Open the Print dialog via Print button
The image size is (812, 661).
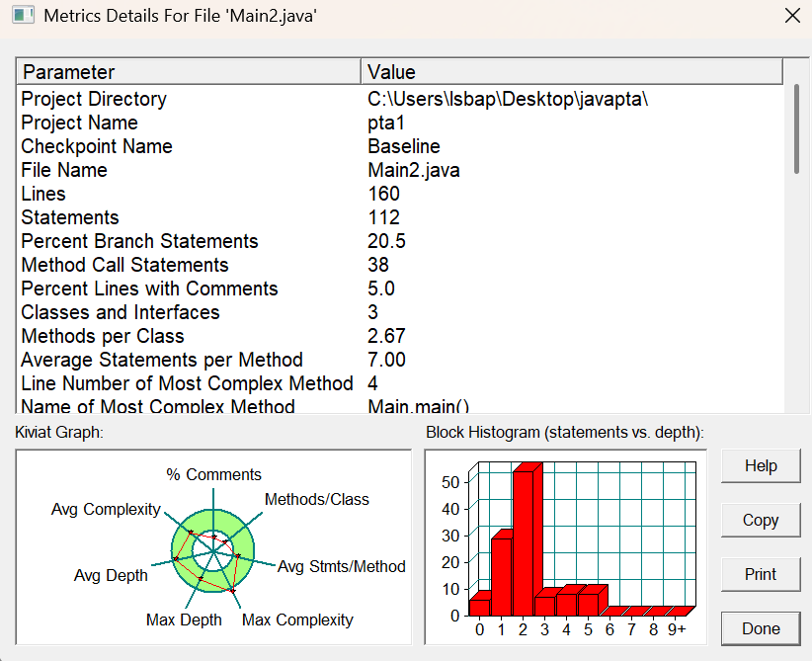tap(761, 574)
